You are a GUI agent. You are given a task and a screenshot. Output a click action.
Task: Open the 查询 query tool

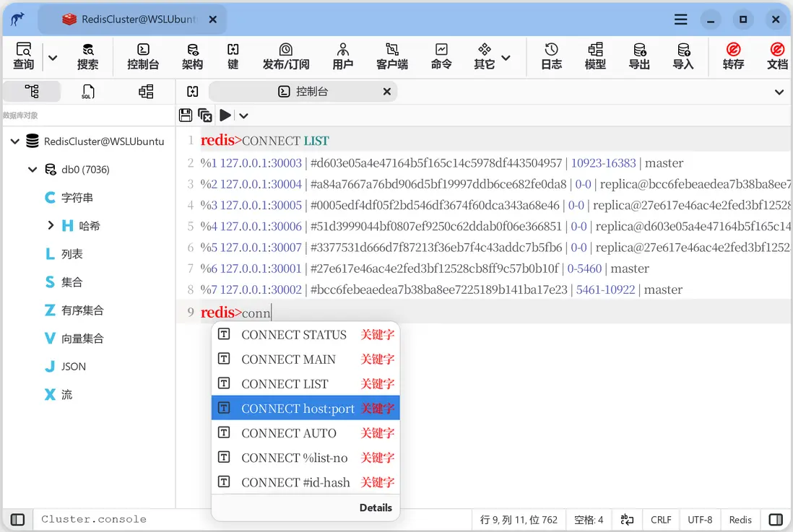tap(23, 56)
